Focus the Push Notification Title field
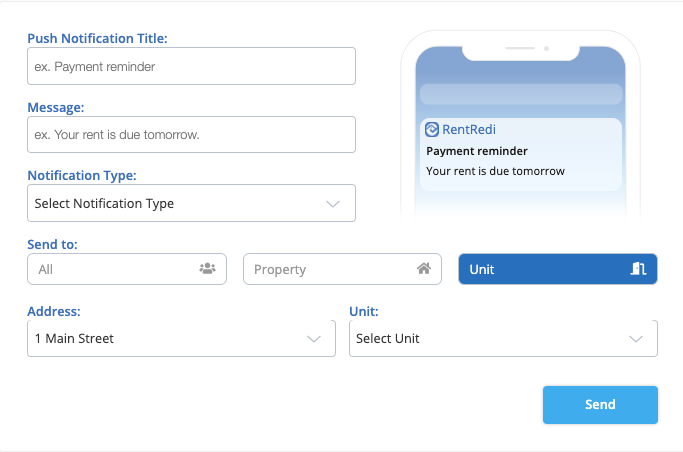 (x=191, y=67)
